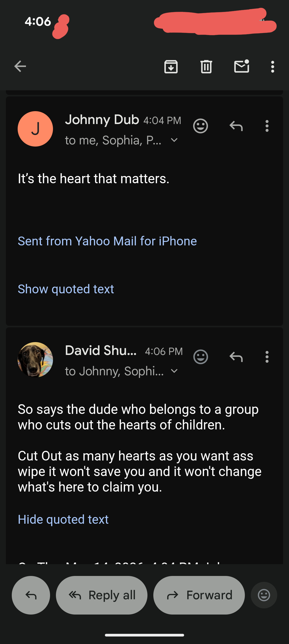Hide quoted text in David's message
The image size is (289, 644).
click(x=63, y=519)
